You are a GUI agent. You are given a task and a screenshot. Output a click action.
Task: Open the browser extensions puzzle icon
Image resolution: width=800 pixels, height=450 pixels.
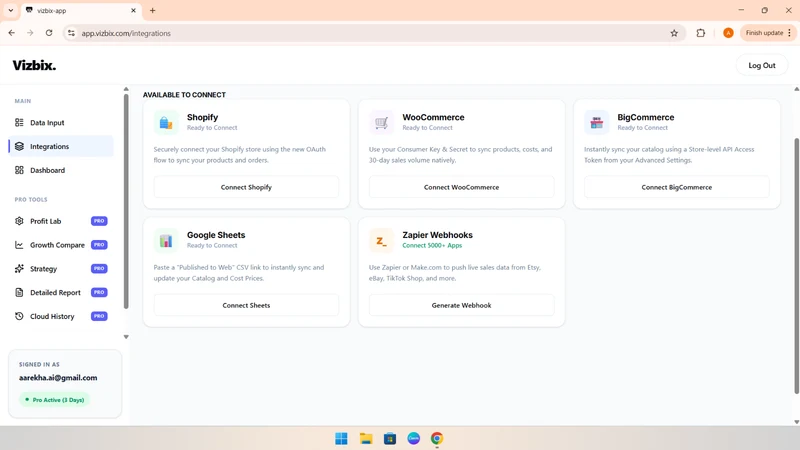point(701,33)
